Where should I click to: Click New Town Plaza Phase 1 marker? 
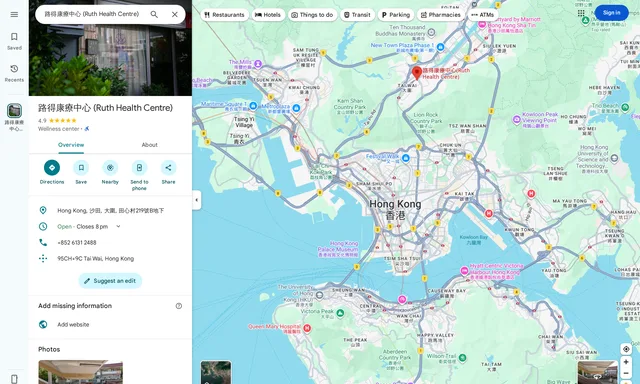point(440,47)
